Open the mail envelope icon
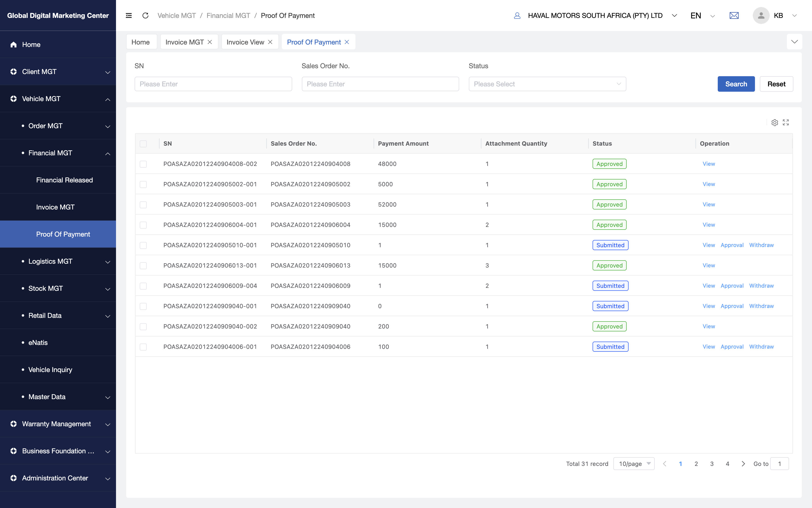Screen dimensions: 812x508 tap(734, 15)
